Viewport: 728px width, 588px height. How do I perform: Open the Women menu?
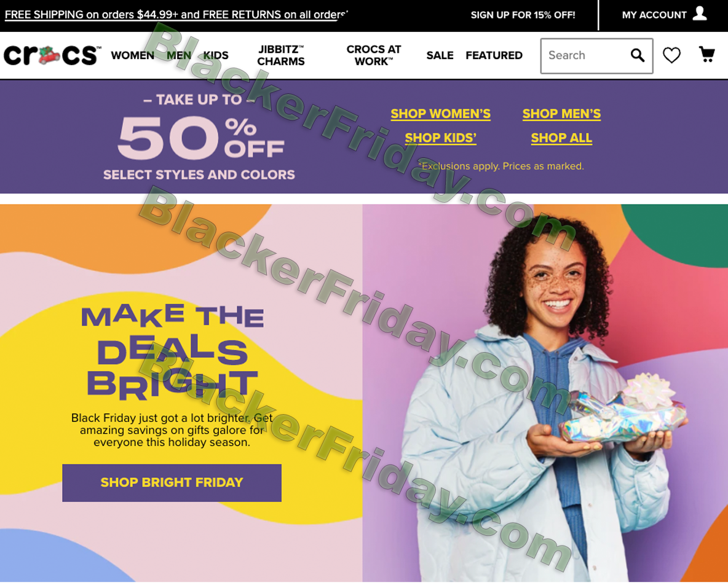coord(132,55)
